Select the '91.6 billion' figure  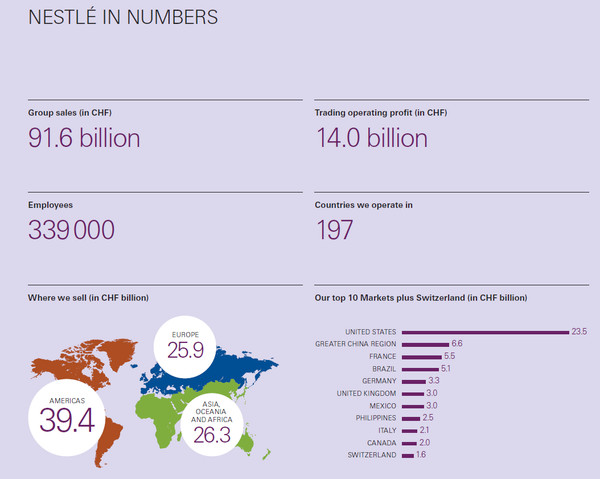[84, 138]
